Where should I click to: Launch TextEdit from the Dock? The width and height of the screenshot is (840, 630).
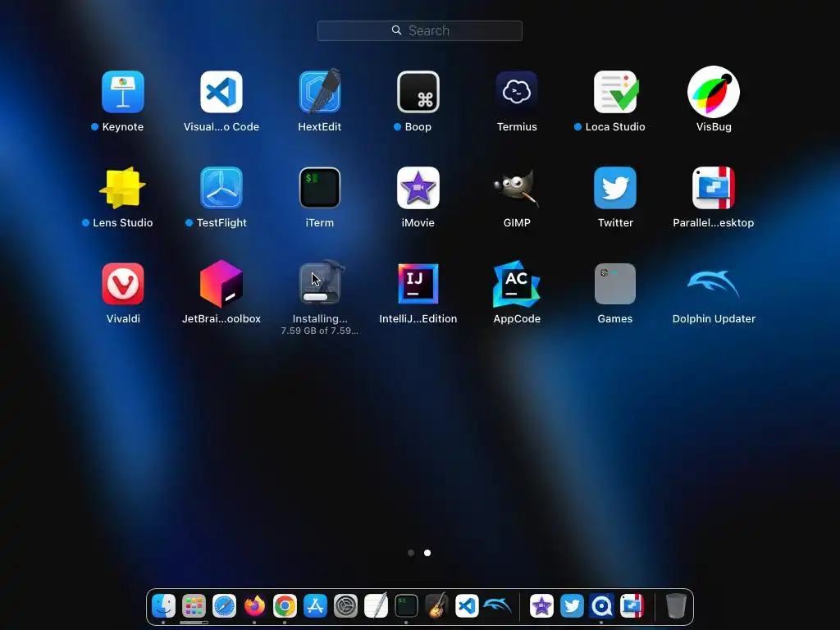click(376, 606)
